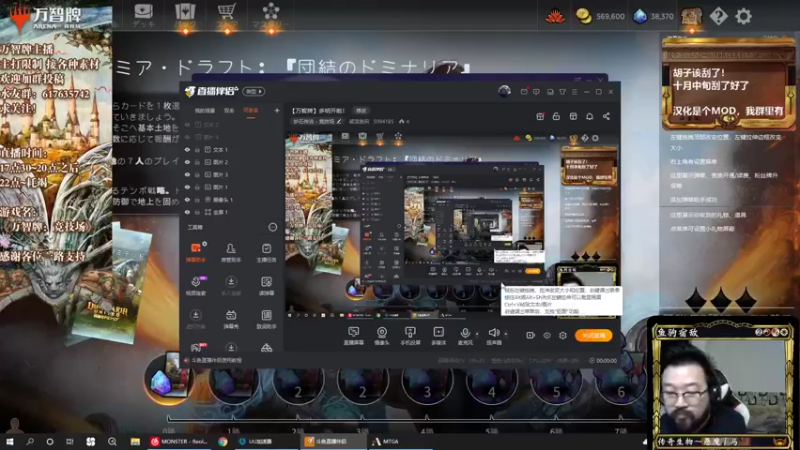Screen dimensions: 800x450
Task: Open Arena gold balance 569,600
Action: [x=600, y=16]
